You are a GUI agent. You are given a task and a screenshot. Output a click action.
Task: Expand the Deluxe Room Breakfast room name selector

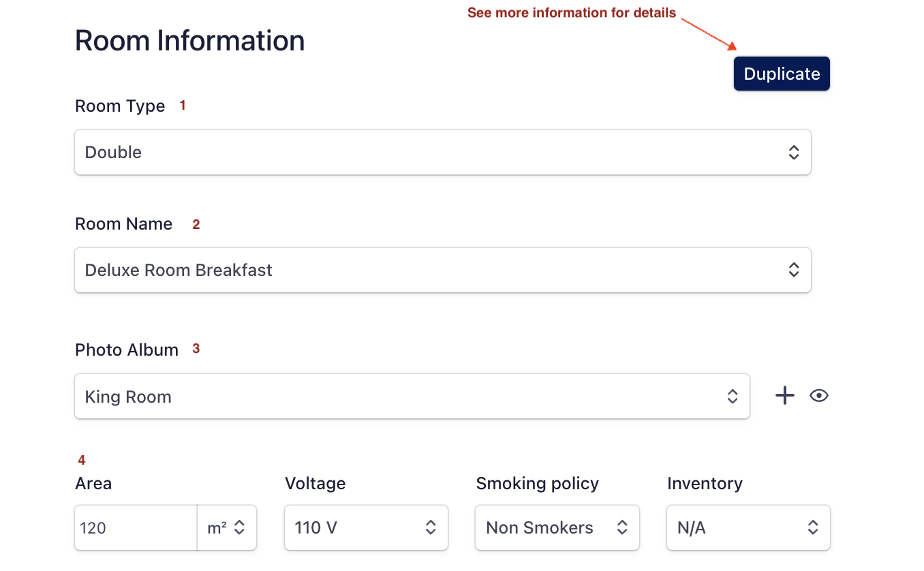coord(442,270)
